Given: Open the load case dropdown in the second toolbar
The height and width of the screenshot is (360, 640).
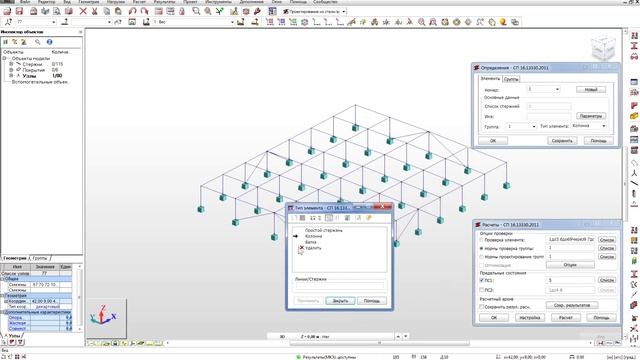Looking at the screenshot, I should pyautogui.click(x=232, y=22).
